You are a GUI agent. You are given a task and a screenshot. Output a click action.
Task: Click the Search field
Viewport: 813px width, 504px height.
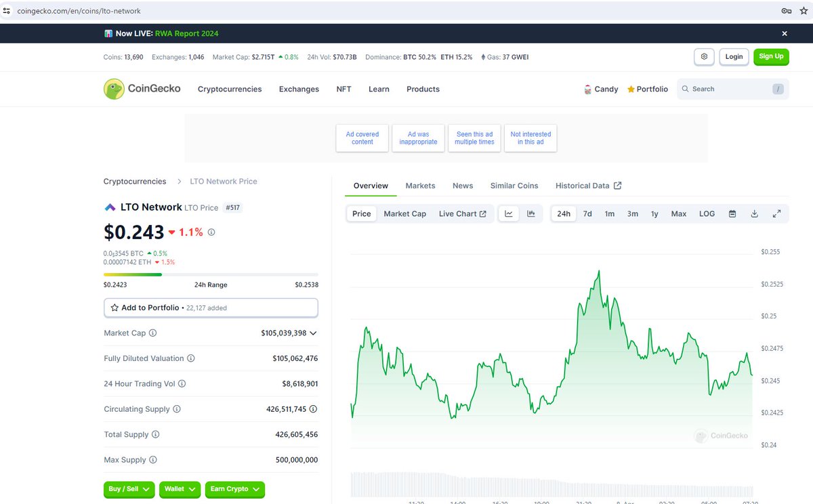(733, 89)
